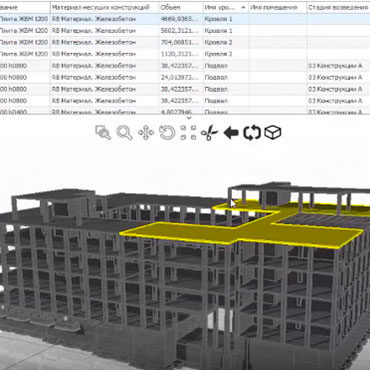This screenshot has height=370, width=370.
Task: Click the four-squares fit view icon
Action: tap(188, 132)
